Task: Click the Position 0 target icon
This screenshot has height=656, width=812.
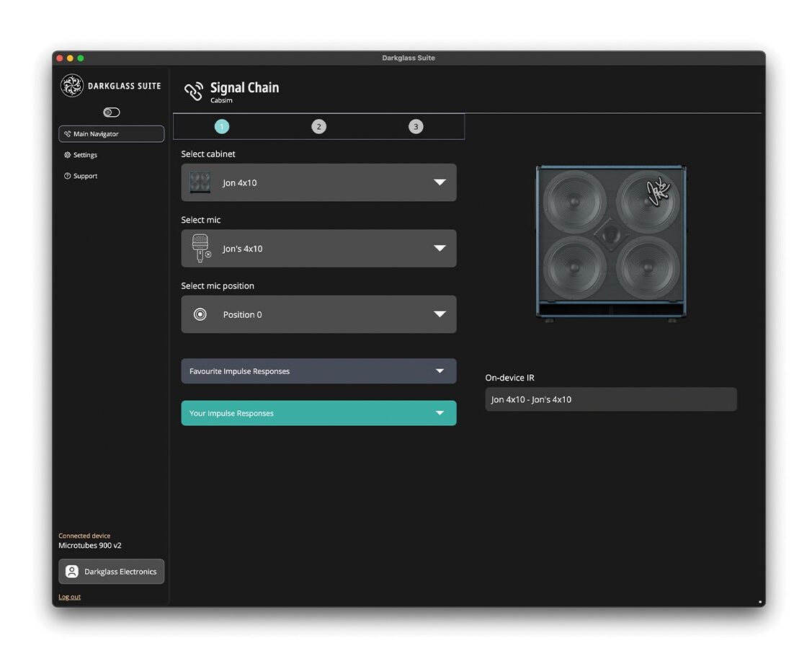Action: (x=200, y=314)
